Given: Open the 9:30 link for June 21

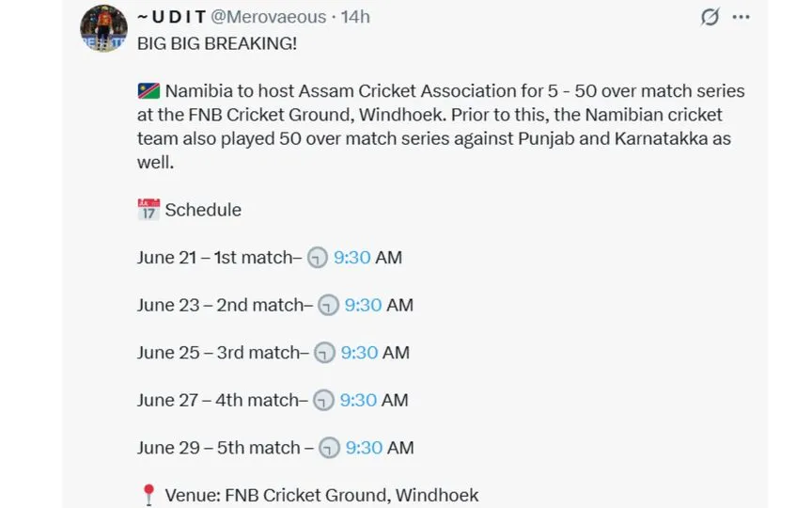Looking at the screenshot, I should (352, 258).
